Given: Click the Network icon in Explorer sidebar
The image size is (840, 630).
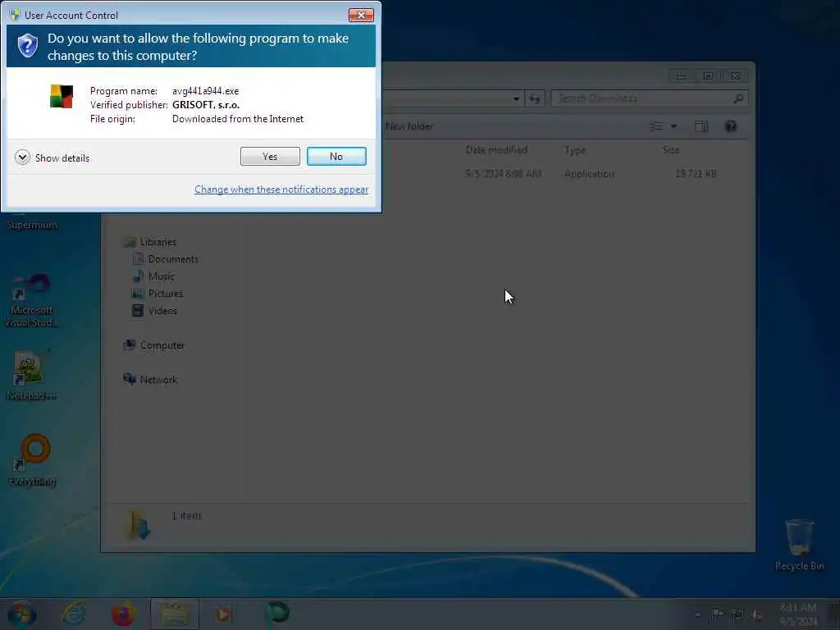Looking at the screenshot, I should 130,379.
